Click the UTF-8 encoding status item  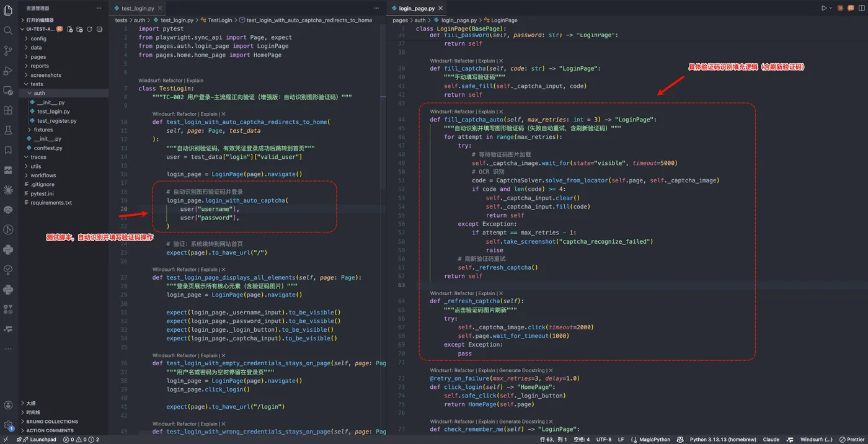tap(604, 439)
